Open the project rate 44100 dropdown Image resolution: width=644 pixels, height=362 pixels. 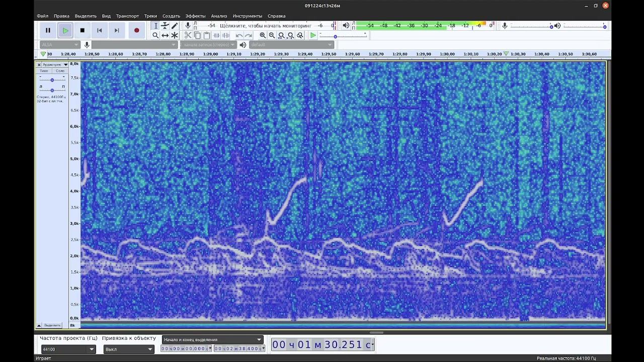coord(68,349)
